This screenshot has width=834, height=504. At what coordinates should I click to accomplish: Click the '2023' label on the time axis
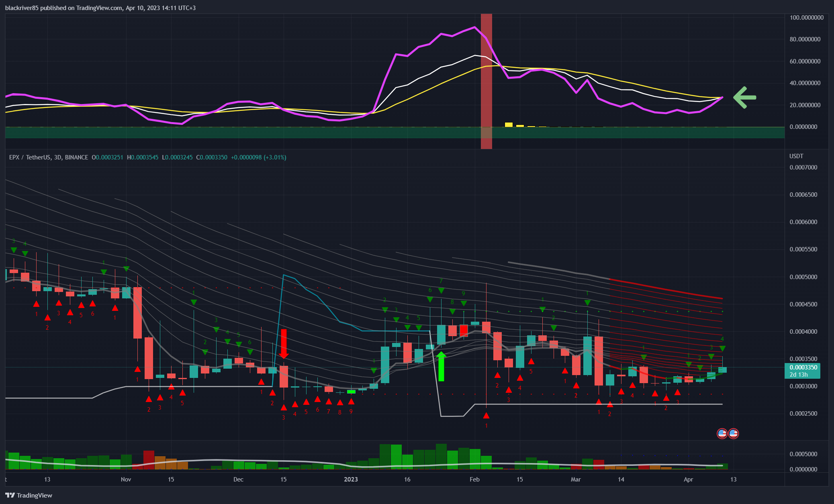[x=351, y=480]
